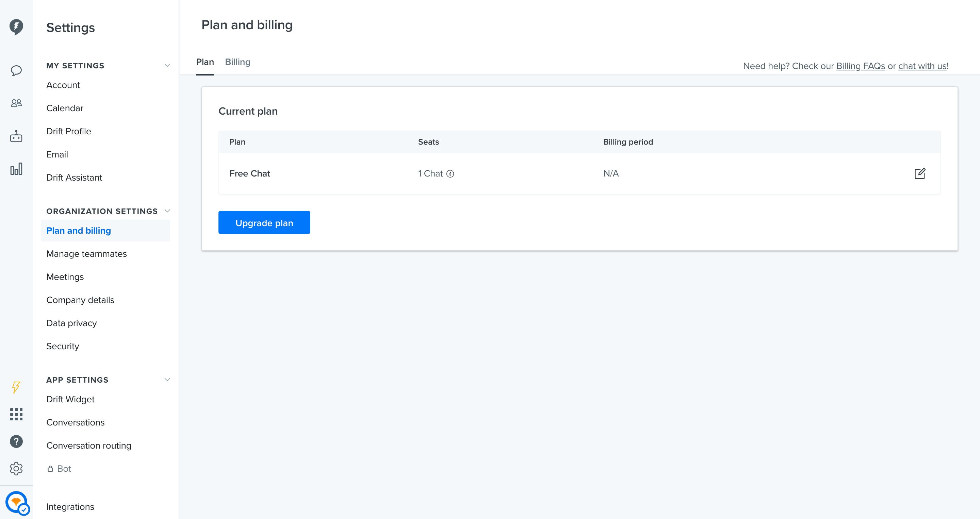Open Integrations settings
Screen dimensions: 980x519
pyautogui.click(x=70, y=507)
